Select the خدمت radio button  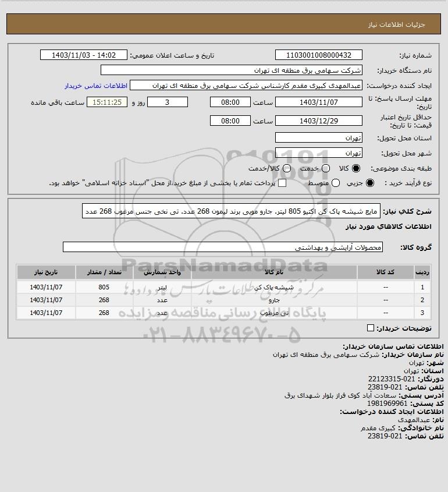coord(326,168)
